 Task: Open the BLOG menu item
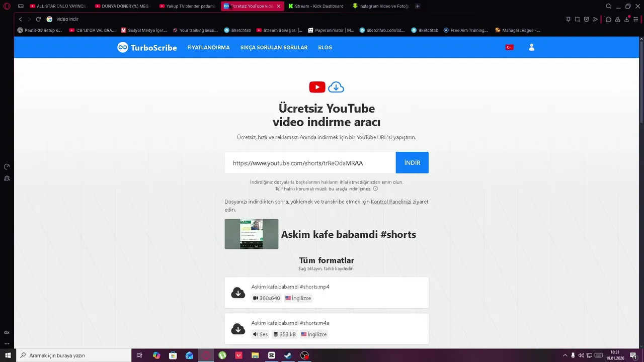tap(325, 47)
